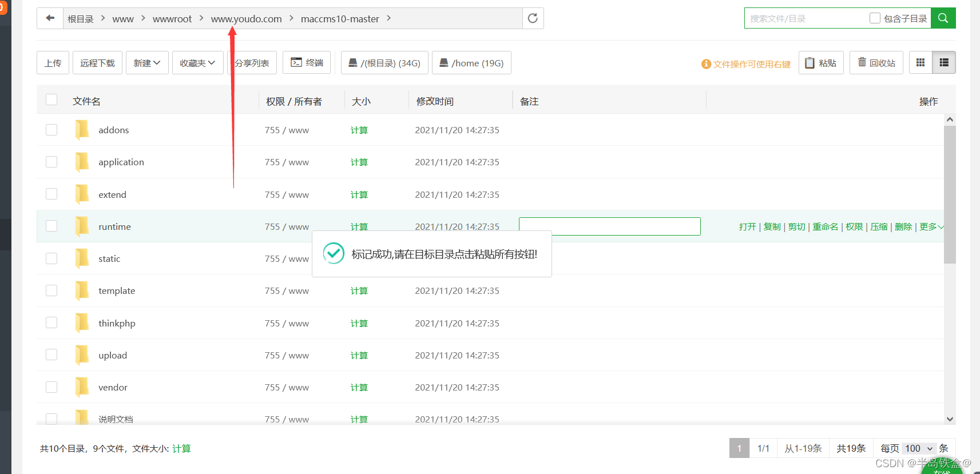Click the Paste (粘贴) button
This screenshot has height=474, width=980.
[x=821, y=63]
